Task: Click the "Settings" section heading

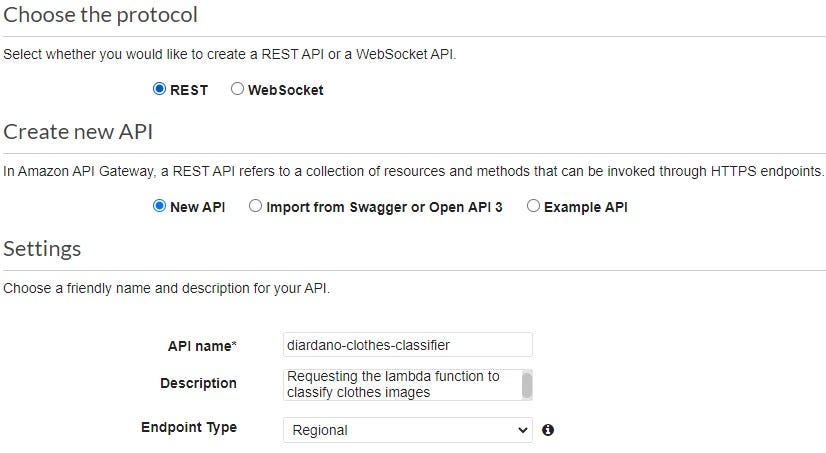Action: point(42,248)
